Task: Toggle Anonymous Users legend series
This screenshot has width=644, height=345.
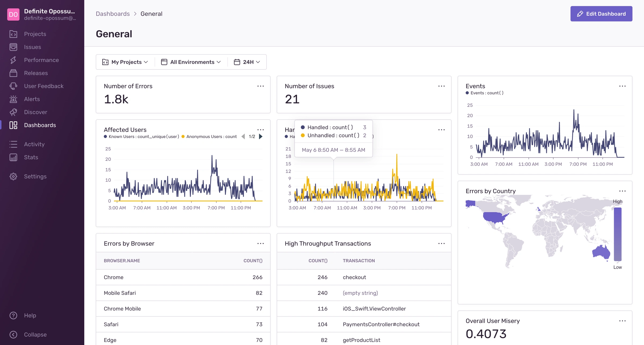Action: coord(209,136)
